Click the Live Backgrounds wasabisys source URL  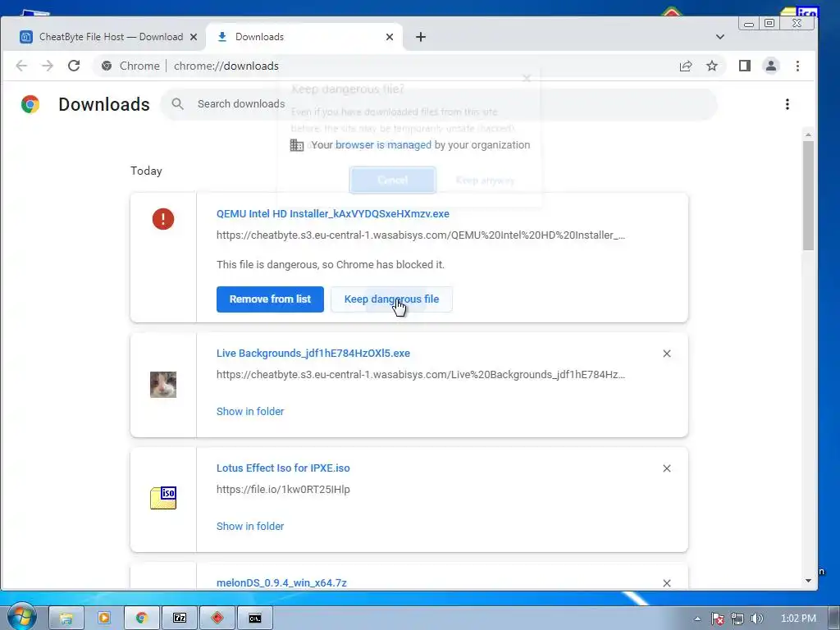pyautogui.click(x=421, y=374)
